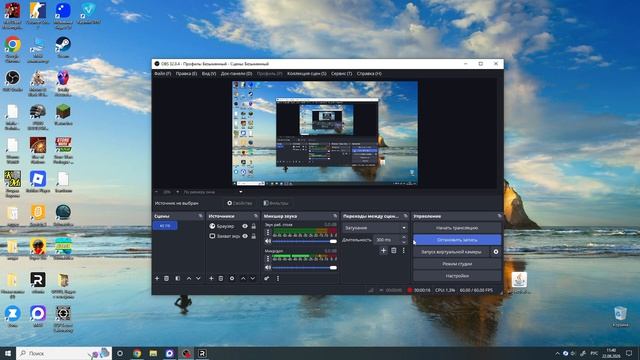Undock the Сцены panel with header icon
Viewport: 640px width, 360px height.
(x=200, y=216)
